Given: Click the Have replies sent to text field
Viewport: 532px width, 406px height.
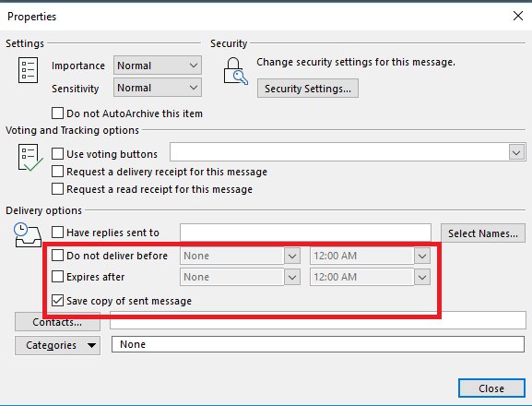Looking at the screenshot, I should coord(305,233).
